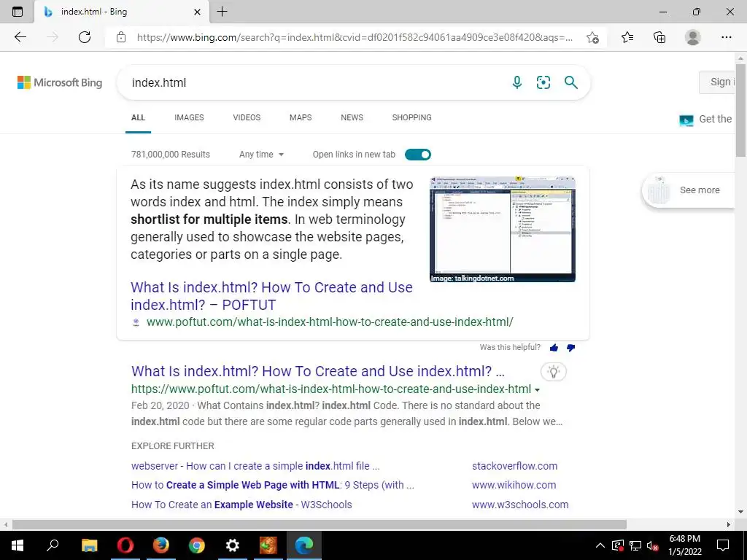Click the See more card
This screenshot has width=747, height=560.
(x=689, y=190)
